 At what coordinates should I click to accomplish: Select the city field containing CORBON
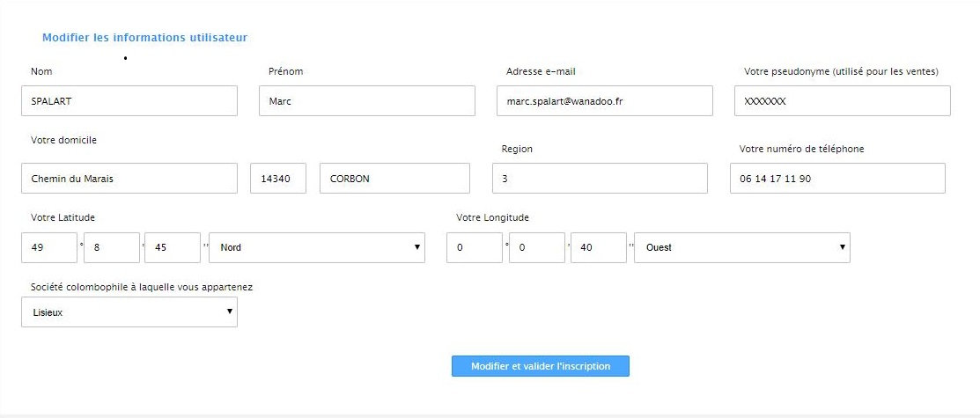pos(394,178)
